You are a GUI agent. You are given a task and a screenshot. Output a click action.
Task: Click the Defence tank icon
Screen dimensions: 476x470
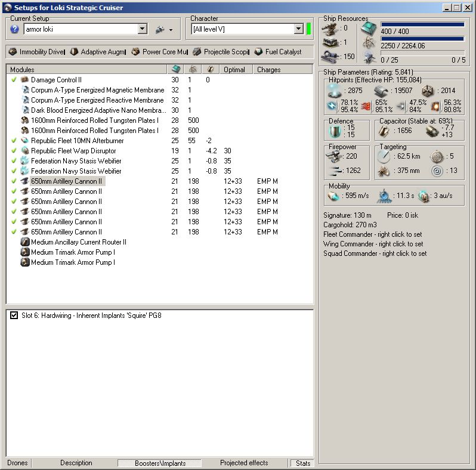[x=335, y=131]
